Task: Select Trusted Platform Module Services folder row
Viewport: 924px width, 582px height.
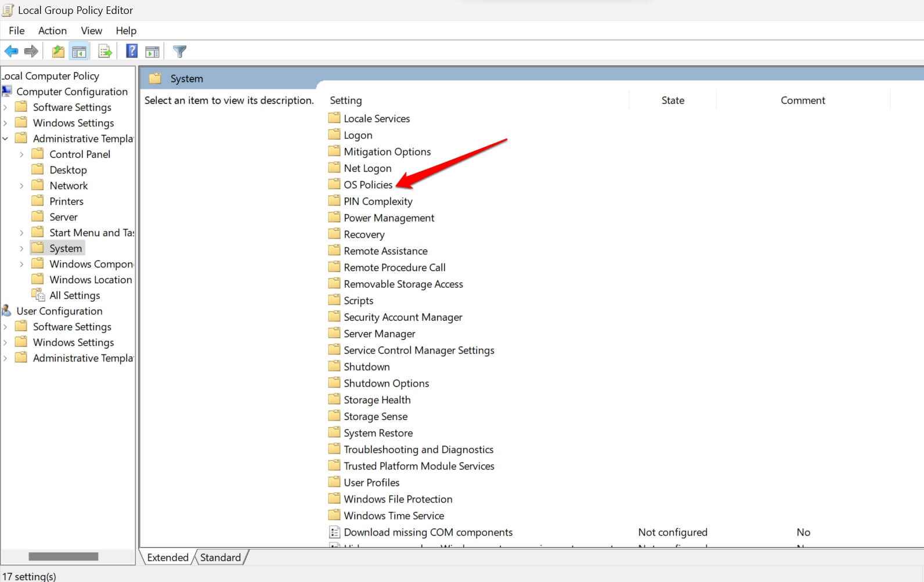Action: [412, 465]
